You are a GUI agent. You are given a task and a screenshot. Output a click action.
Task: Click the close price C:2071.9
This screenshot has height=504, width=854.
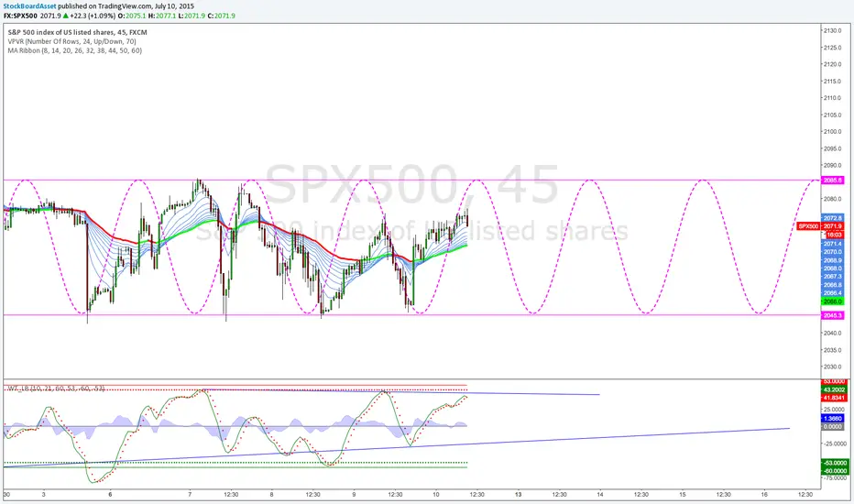tap(222, 16)
